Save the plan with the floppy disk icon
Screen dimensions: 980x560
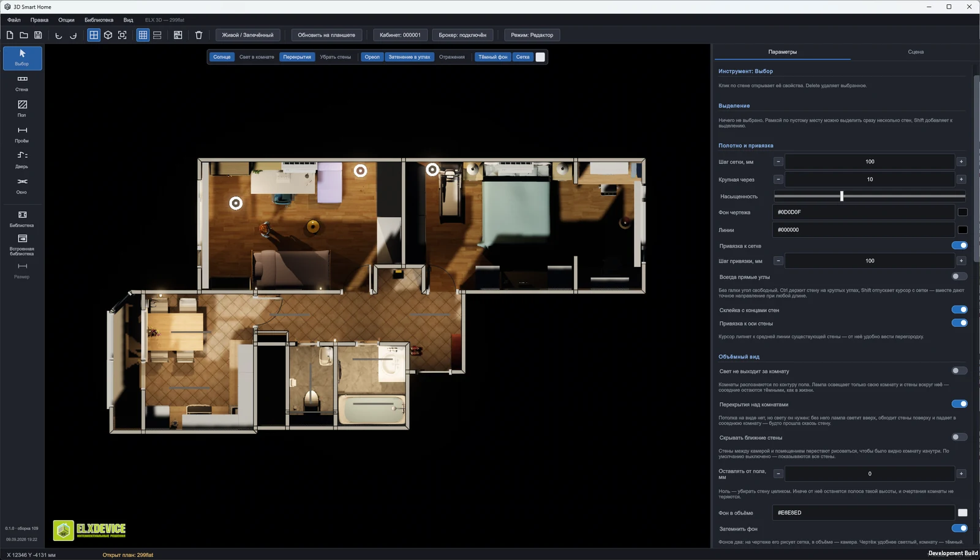click(38, 35)
